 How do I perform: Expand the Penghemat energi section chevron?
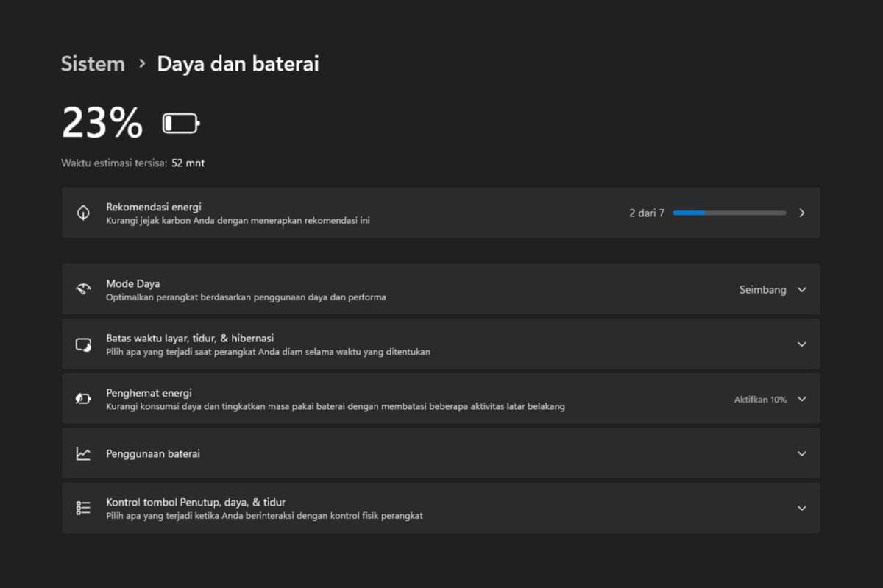(x=801, y=399)
